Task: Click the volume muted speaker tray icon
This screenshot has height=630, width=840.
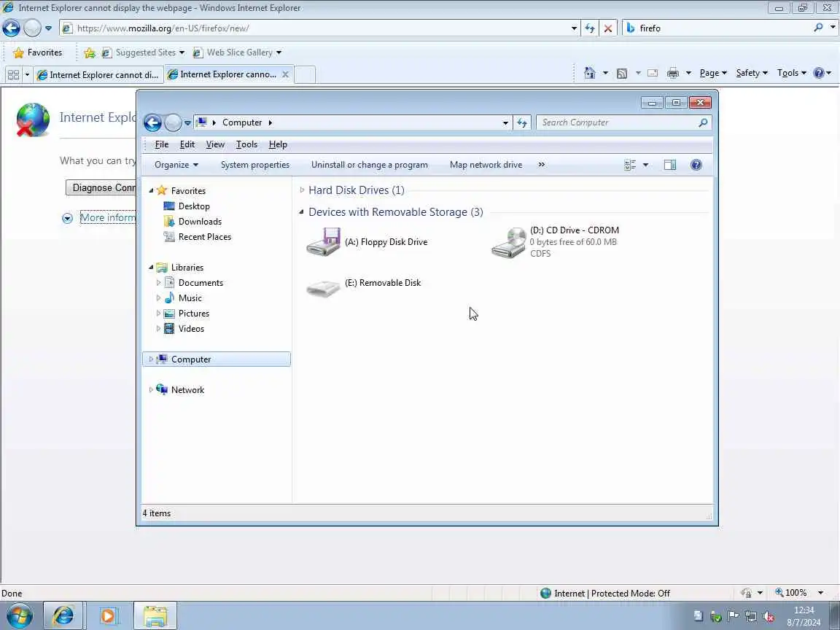Action: pos(769,617)
